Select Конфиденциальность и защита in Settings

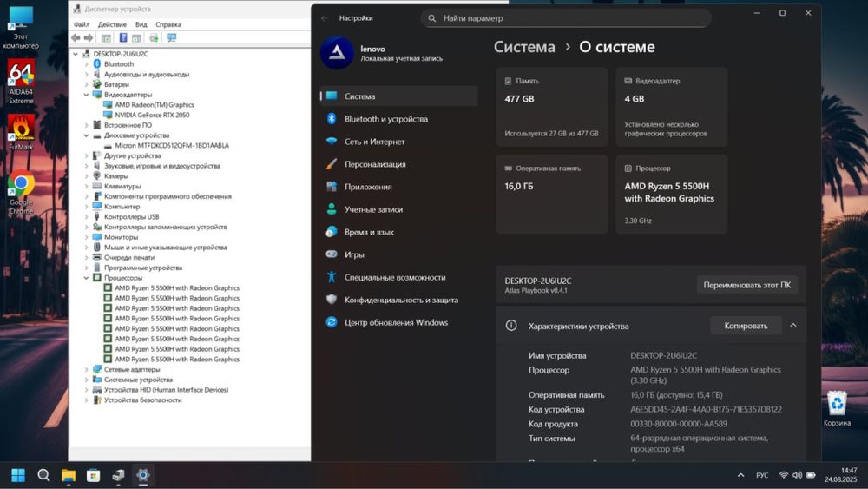point(398,300)
